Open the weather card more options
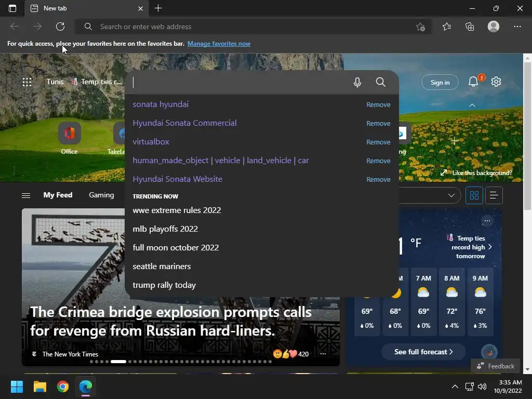 tap(487, 221)
